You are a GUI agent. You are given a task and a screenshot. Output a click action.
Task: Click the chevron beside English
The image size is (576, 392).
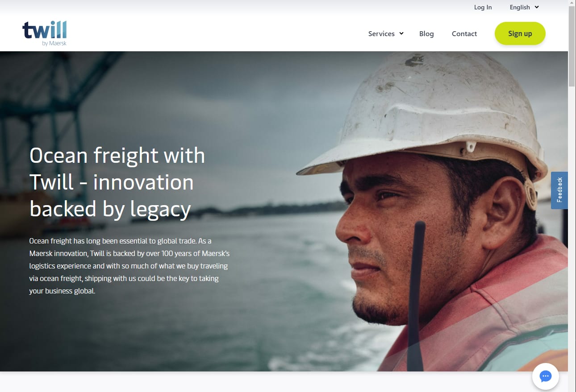[537, 7]
